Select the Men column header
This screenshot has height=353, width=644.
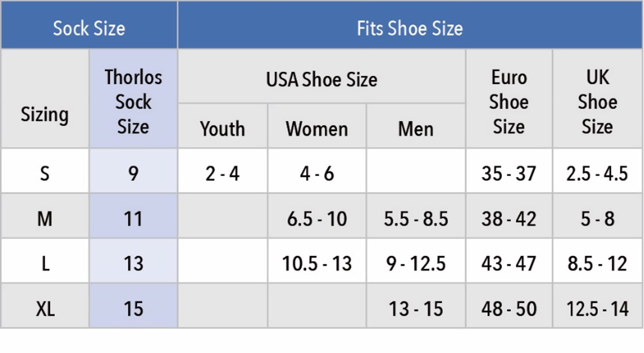416,129
